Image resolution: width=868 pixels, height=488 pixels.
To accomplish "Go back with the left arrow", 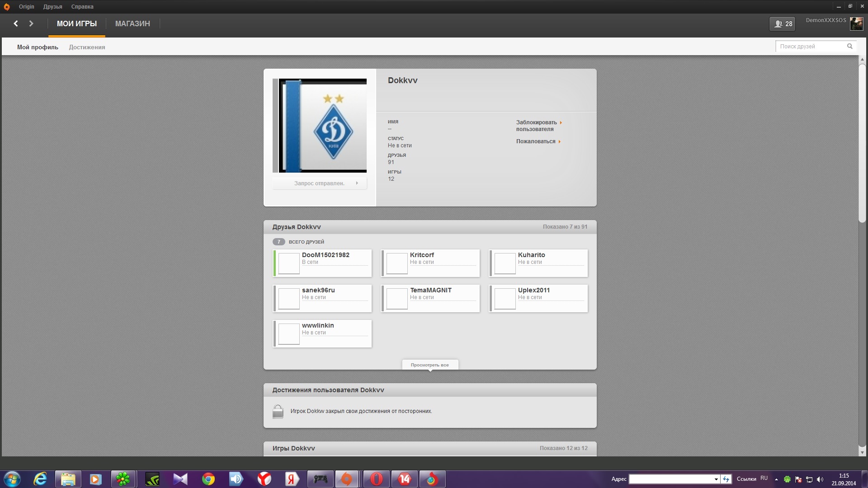I will coord(16,23).
